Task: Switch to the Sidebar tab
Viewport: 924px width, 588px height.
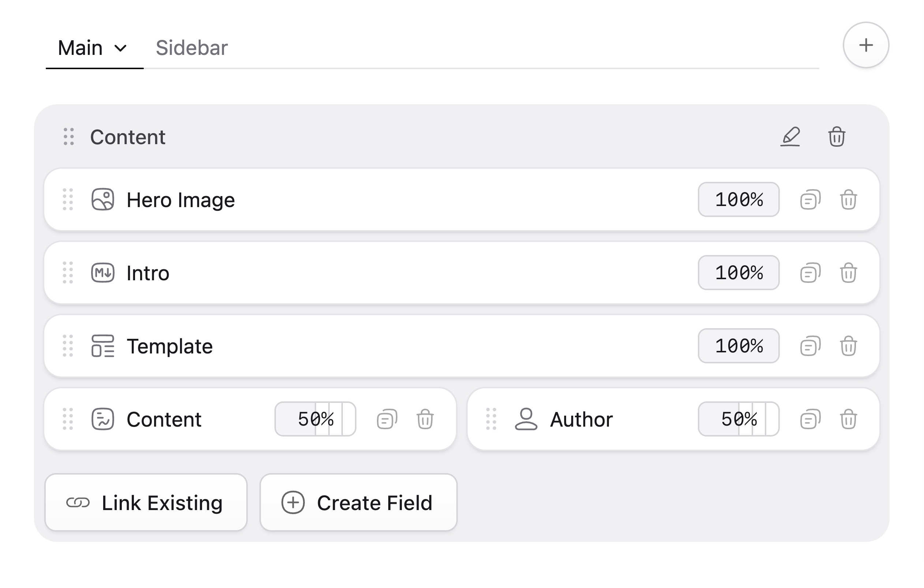Action: click(x=191, y=48)
